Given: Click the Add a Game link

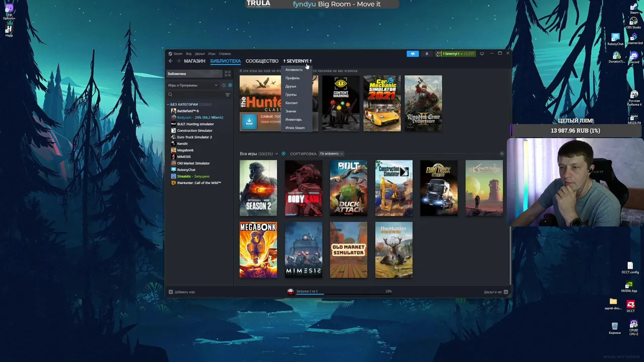Looking at the screenshot, I should tap(185, 292).
